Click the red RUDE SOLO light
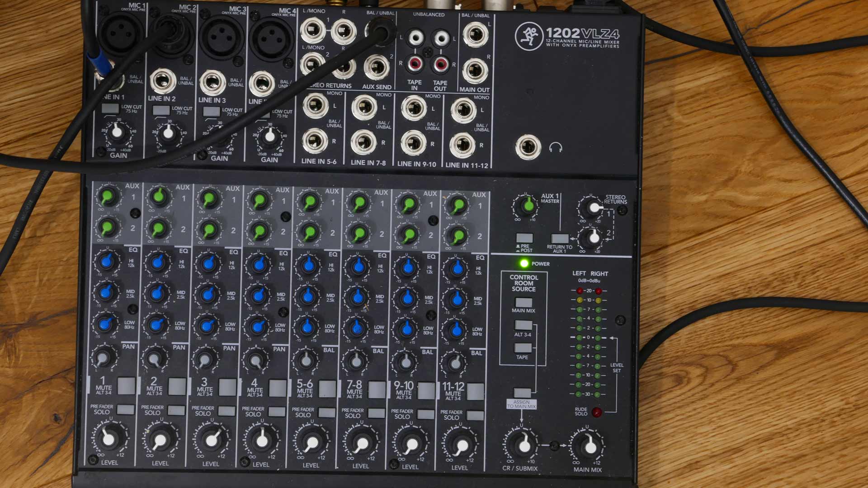This screenshot has height=488, width=868. pyautogui.click(x=597, y=412)
